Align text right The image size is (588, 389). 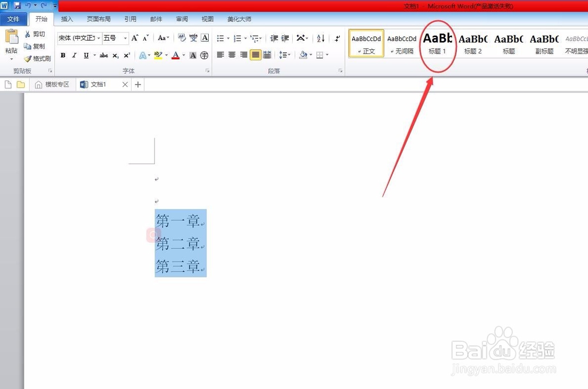click(244, 55)
